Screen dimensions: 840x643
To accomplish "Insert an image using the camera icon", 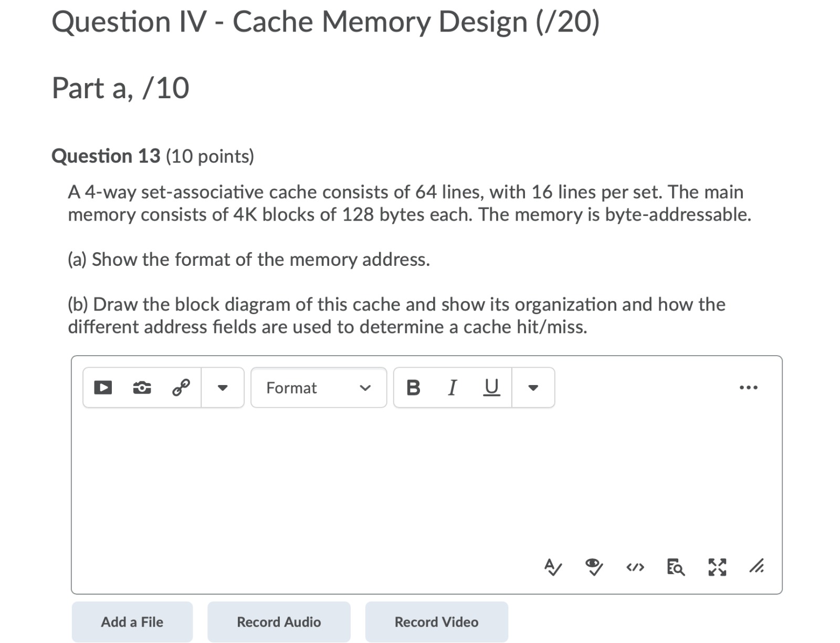I will [x=141, y=387].
